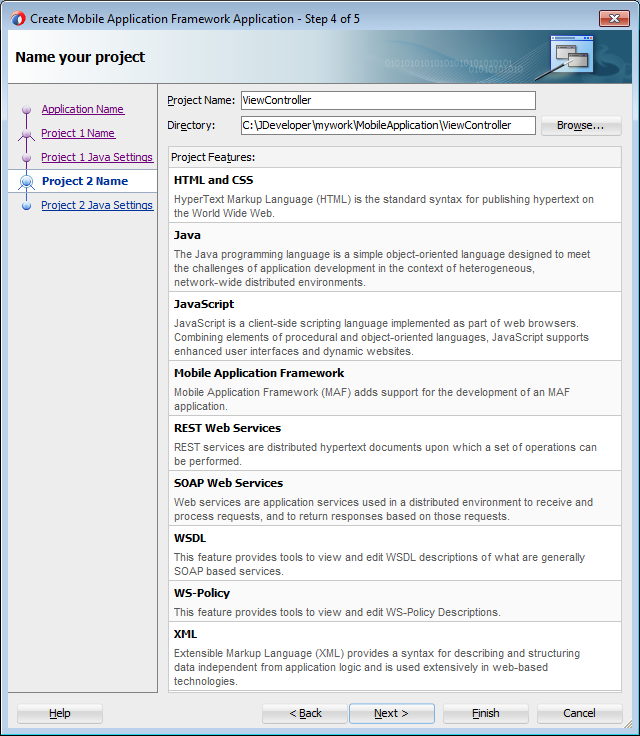Select the WS-Policy feature
Screen dimensions: 640x736
pos(394,601)
